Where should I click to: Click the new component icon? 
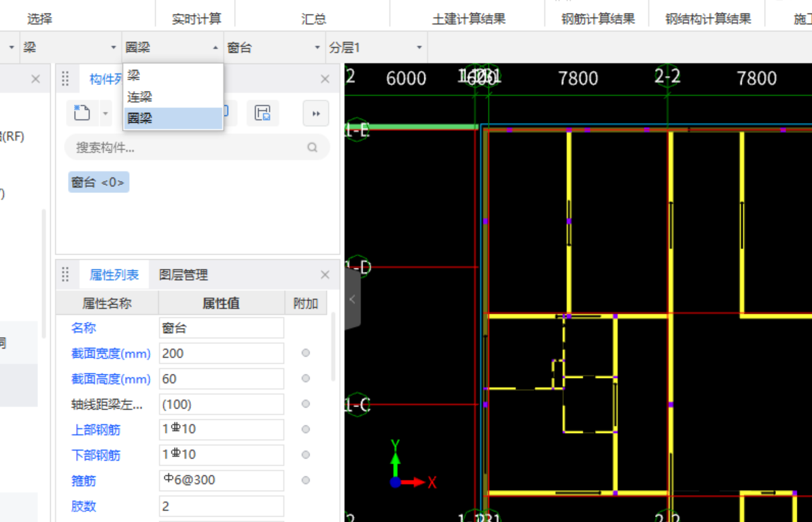pyautogui.click(x=82, y=113)
